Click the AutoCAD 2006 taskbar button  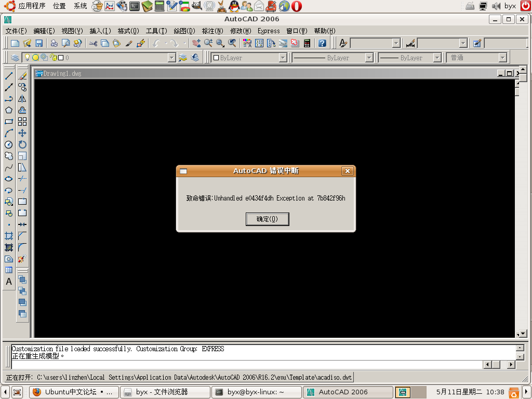348,392
